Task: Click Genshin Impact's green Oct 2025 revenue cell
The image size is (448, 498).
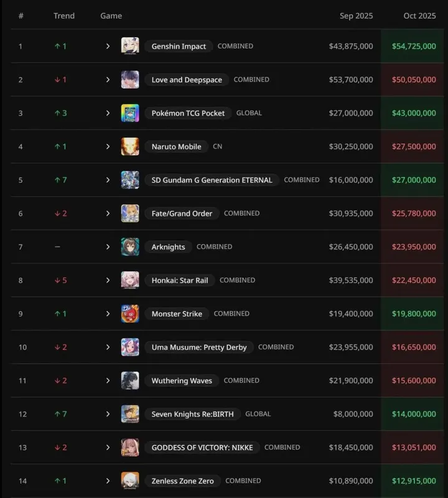Action: tap(414, 46)
